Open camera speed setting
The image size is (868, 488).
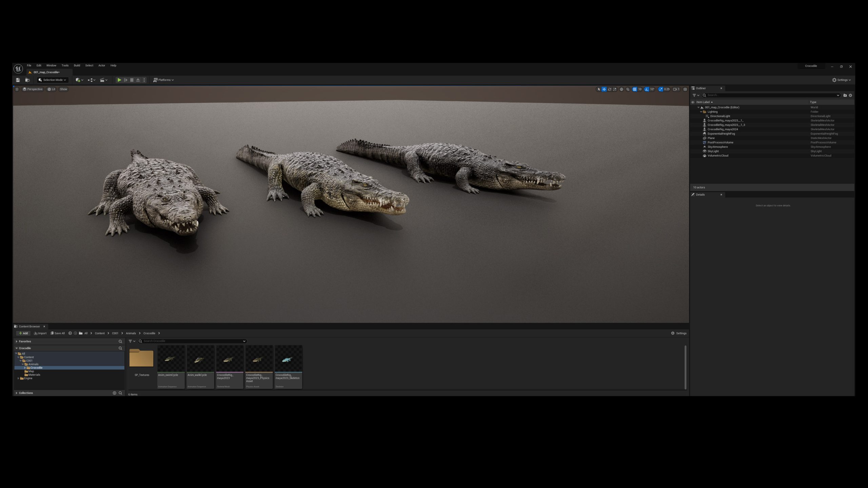(x=676, y=89)
